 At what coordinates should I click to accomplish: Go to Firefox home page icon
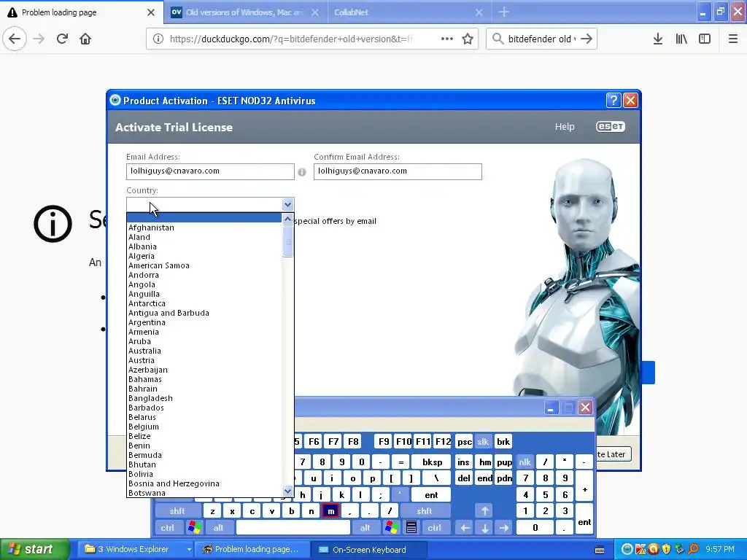[x=85, y=39]
